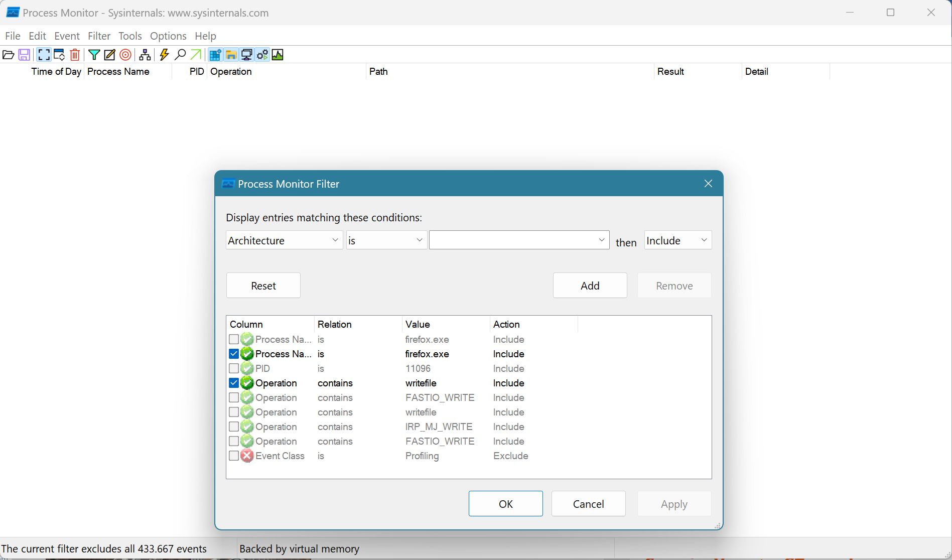Open the Tools menu
Image resolution: width=952 pixels, height=560 pixels.
[x=130, y=36]
